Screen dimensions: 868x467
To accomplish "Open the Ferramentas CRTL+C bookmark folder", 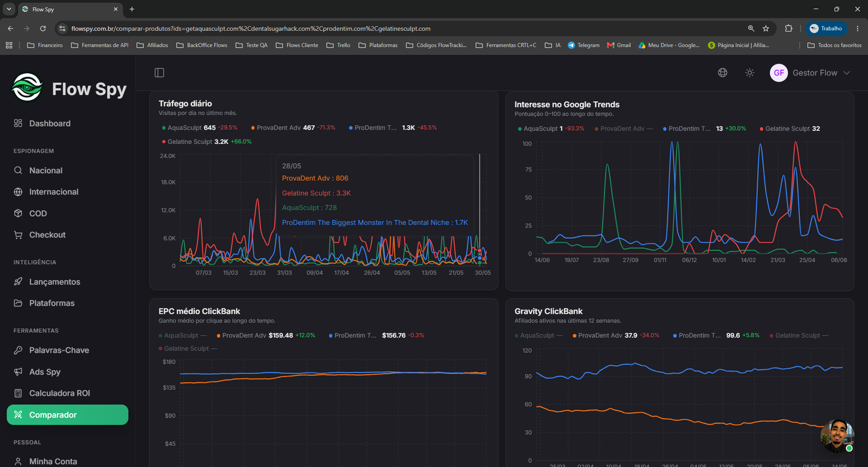I will 506,45.
